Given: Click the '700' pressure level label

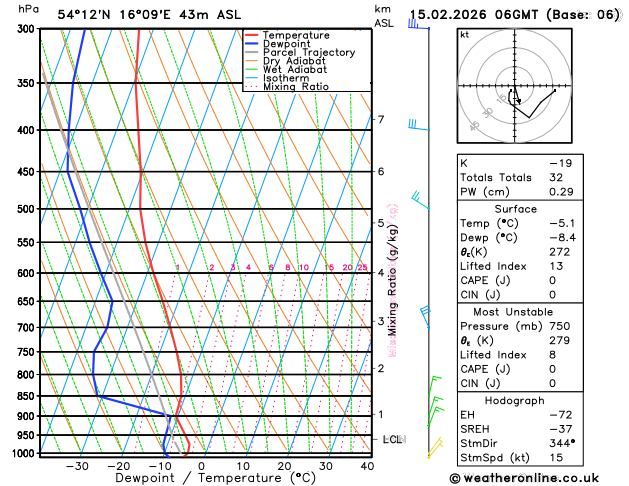Looking at the screenshot, I should [28, 328].
